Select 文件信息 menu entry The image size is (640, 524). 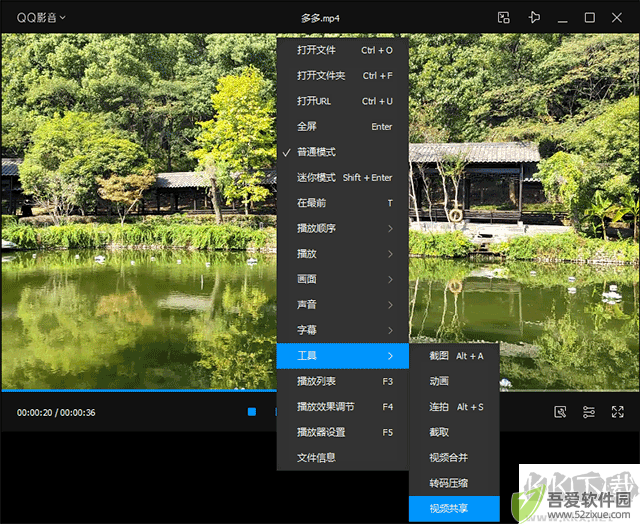click(x=343, y=457)
